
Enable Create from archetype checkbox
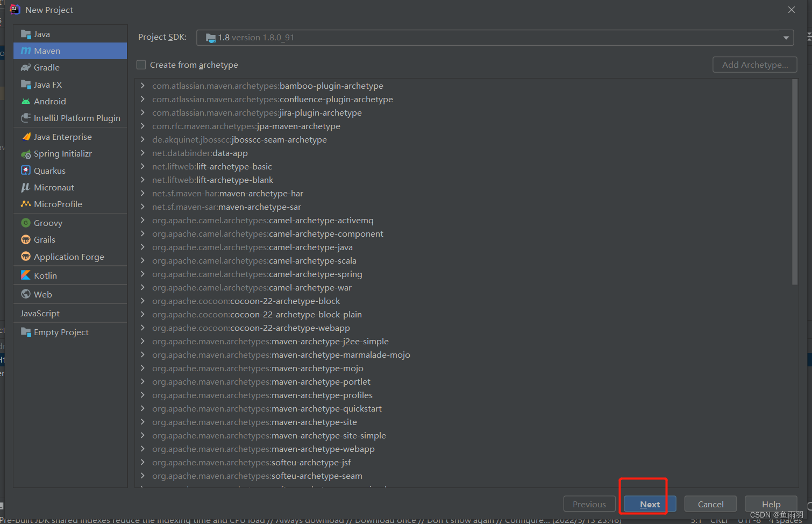141,65
